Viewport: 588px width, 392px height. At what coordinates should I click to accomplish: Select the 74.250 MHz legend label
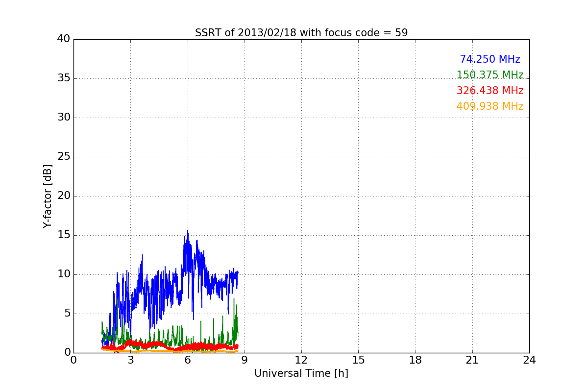pyautogui.click(x=490, y=59)
